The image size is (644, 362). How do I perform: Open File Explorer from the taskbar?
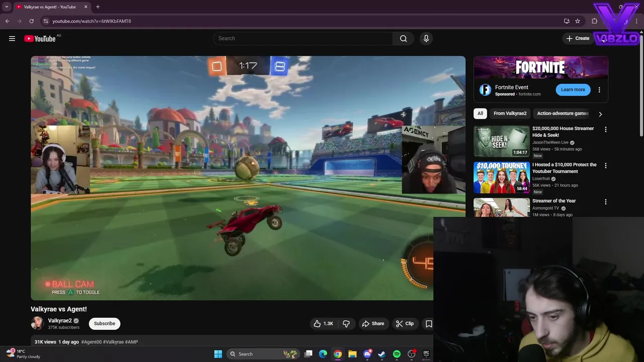(x=352, y=354)
